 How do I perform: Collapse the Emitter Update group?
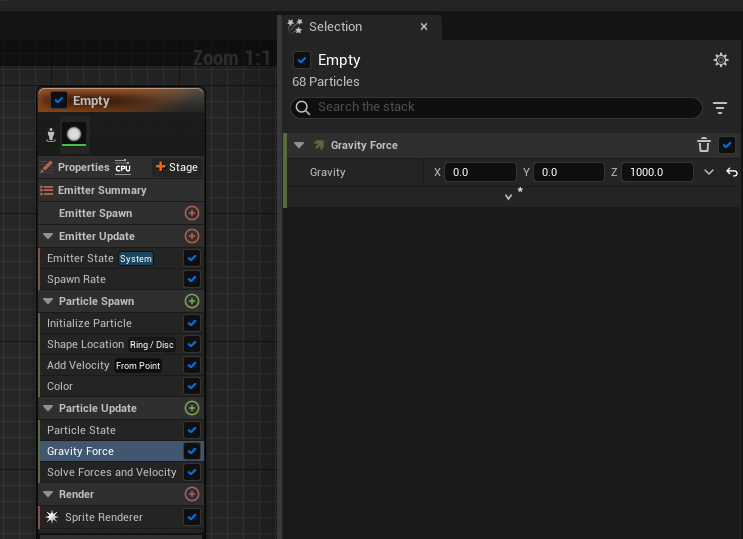pos(48,236)
